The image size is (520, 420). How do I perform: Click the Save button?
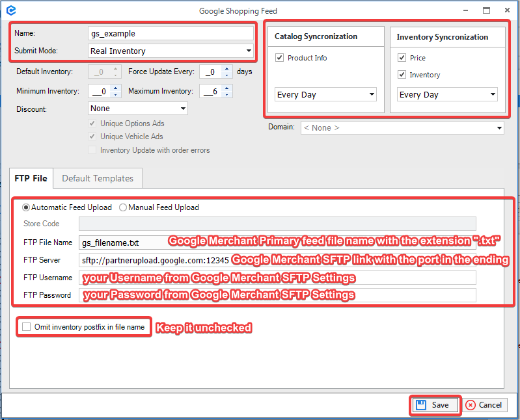(x=435, y=405)
